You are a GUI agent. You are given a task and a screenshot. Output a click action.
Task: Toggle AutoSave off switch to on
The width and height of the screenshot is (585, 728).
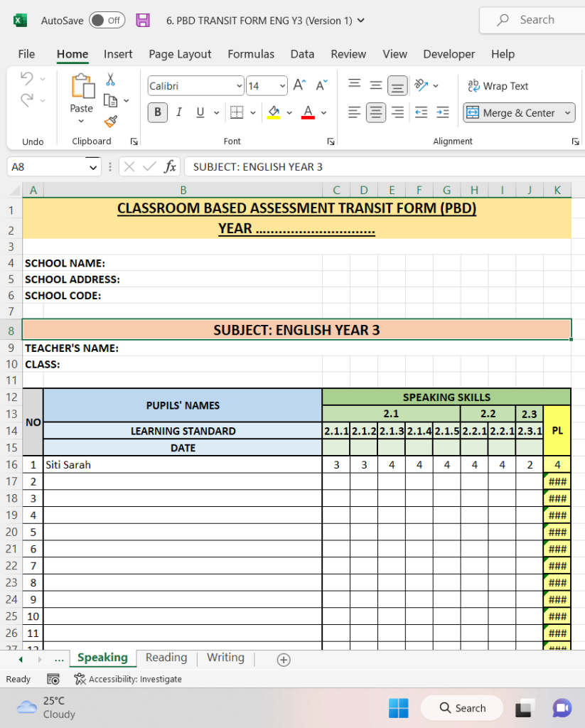pos(107,20)
